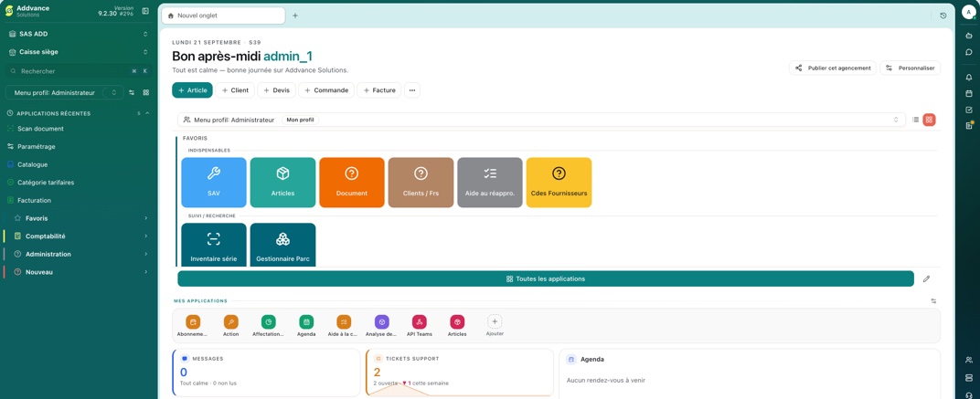
Task: Open the Gestionnaire Parc tile
Action: (282, 245)
